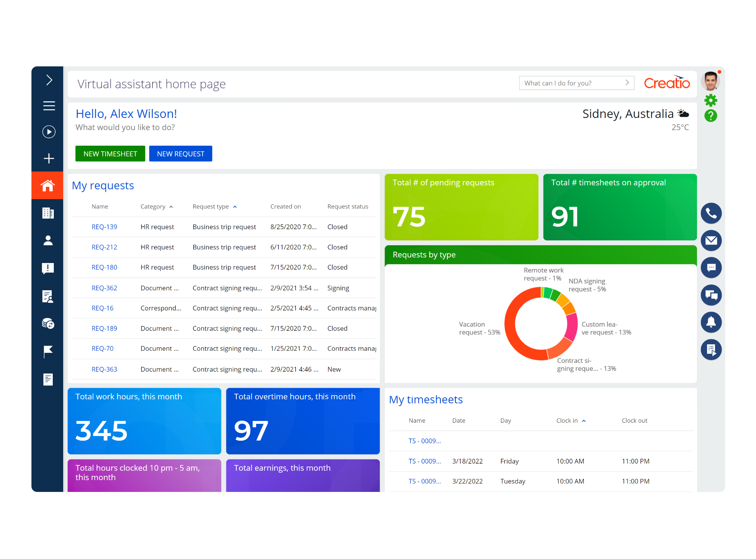756x559 pixels.
Task: Open the email panel icon
Action: tap(711, 240)
